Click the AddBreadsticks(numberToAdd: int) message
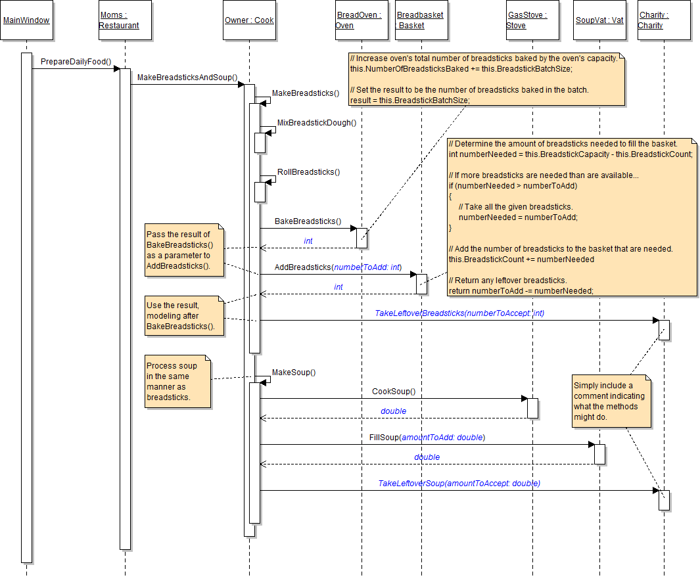700x588 pixels. 338,267
